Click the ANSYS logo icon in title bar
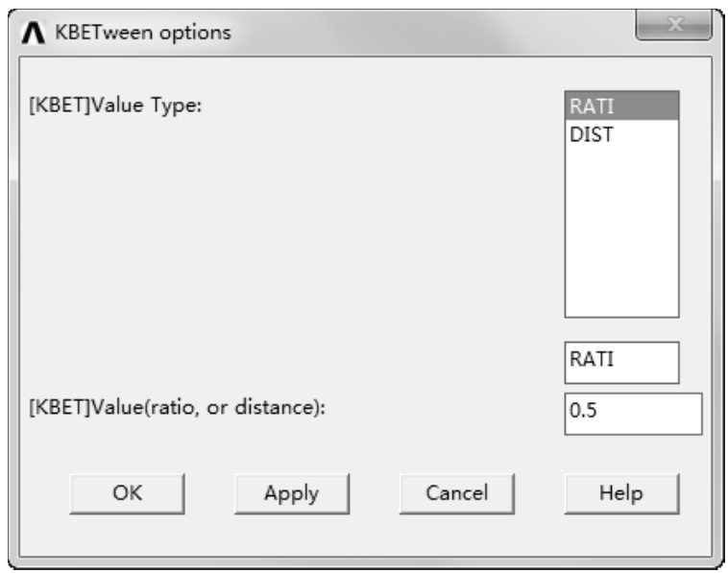The image size is (728, 573). click(x=34, y=33)
